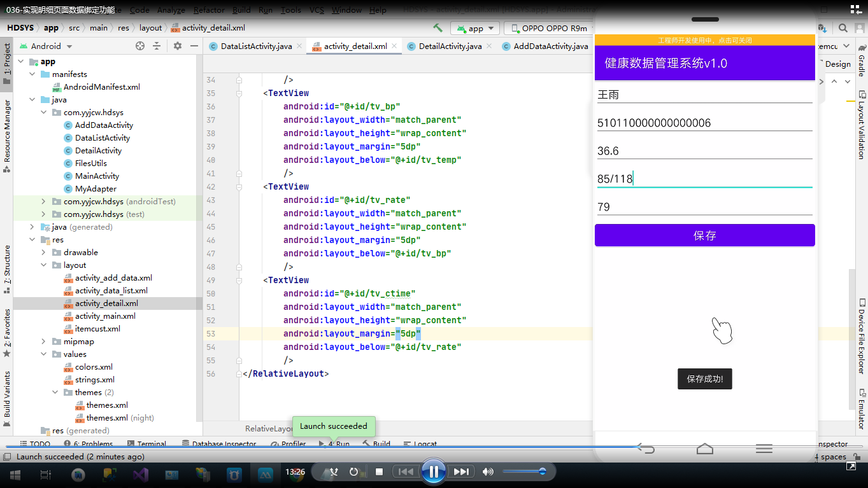Open the Database Inspector tool window
This screenshot has height=488, width=868.
(219, 444)
